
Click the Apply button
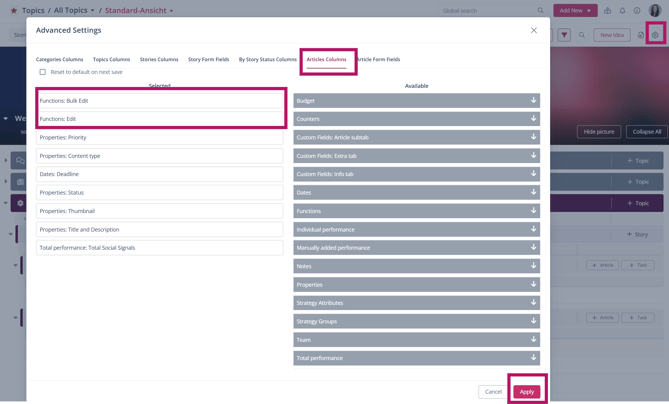pos(526,391)
